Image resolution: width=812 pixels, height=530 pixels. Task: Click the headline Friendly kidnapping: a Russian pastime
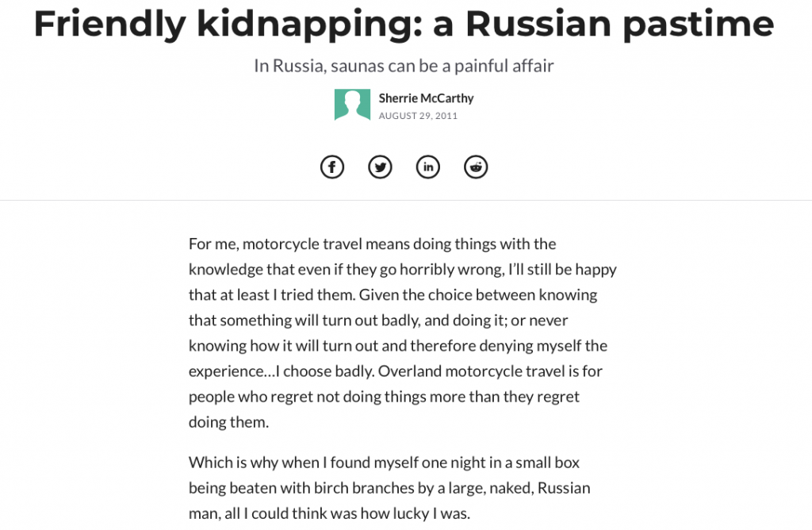tap(404, 24)
